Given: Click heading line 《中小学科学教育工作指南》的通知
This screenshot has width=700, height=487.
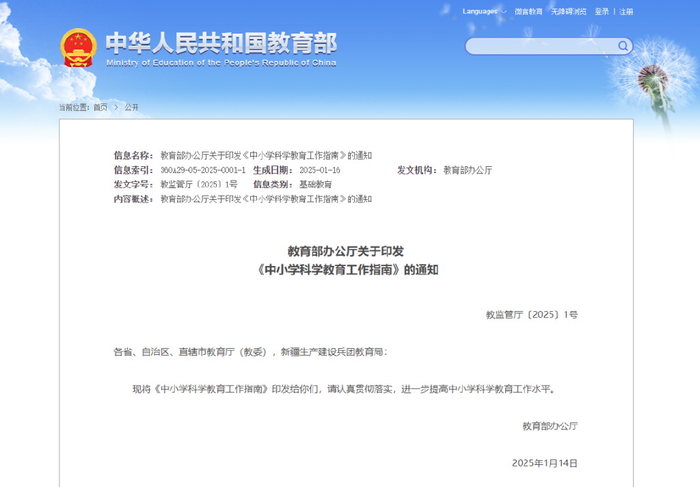Looking at the screenshot, I should [x=346, y=270].
